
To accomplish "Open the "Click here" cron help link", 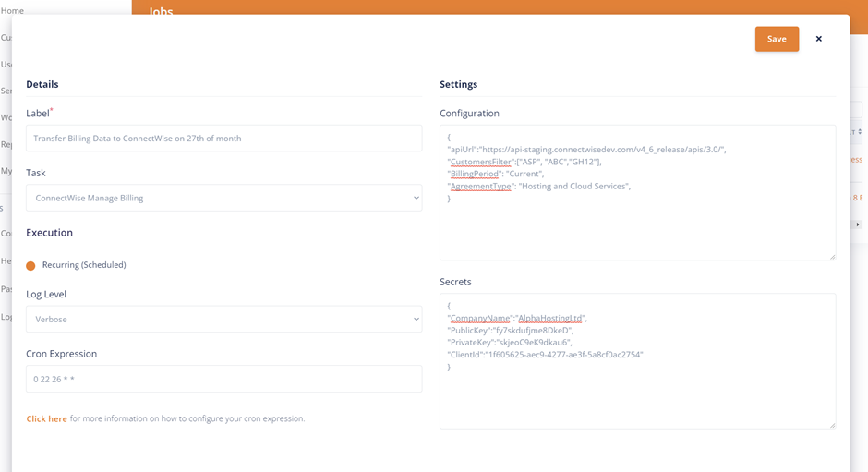I will [x=46, y=418].
